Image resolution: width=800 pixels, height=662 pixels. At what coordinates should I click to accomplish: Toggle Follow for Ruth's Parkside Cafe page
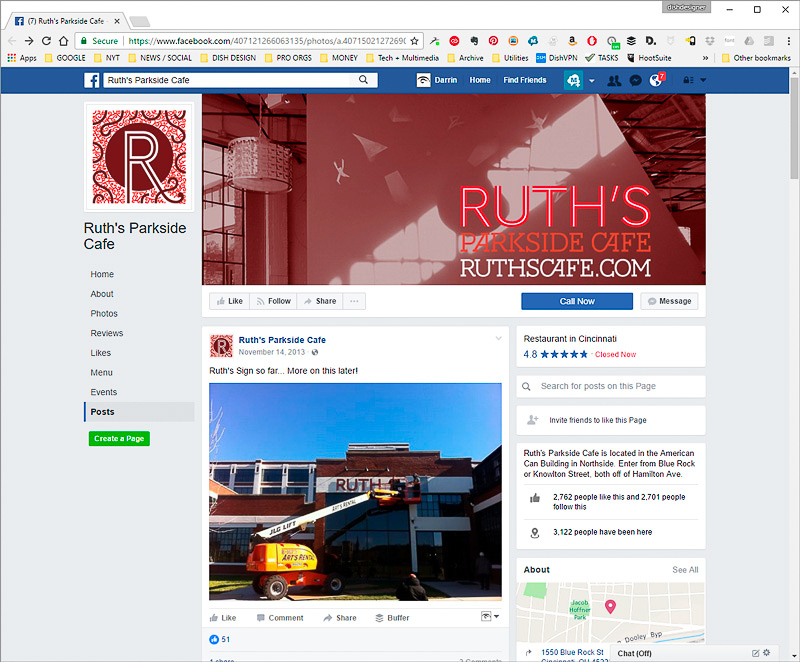pyautogui.click(x=272, y=301)
